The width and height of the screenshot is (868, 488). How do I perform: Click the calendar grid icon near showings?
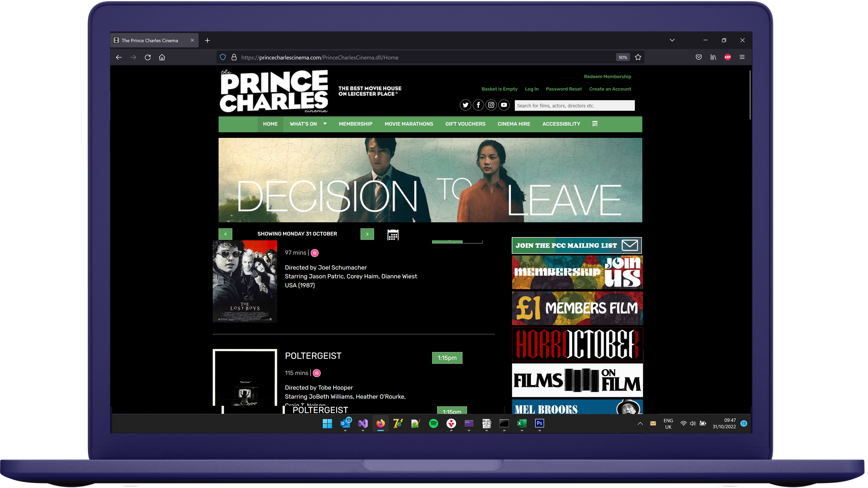click(392, 234)
